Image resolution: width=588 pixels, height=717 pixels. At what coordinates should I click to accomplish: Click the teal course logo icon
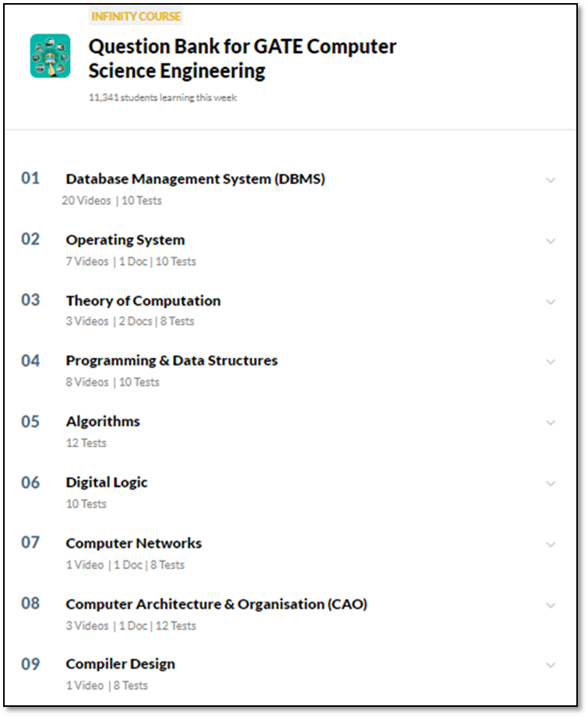51,56
